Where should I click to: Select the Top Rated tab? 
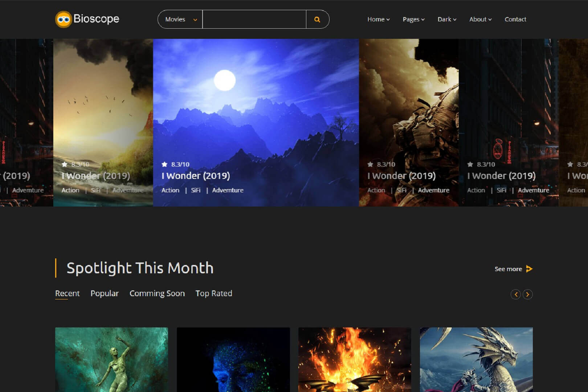213,293
